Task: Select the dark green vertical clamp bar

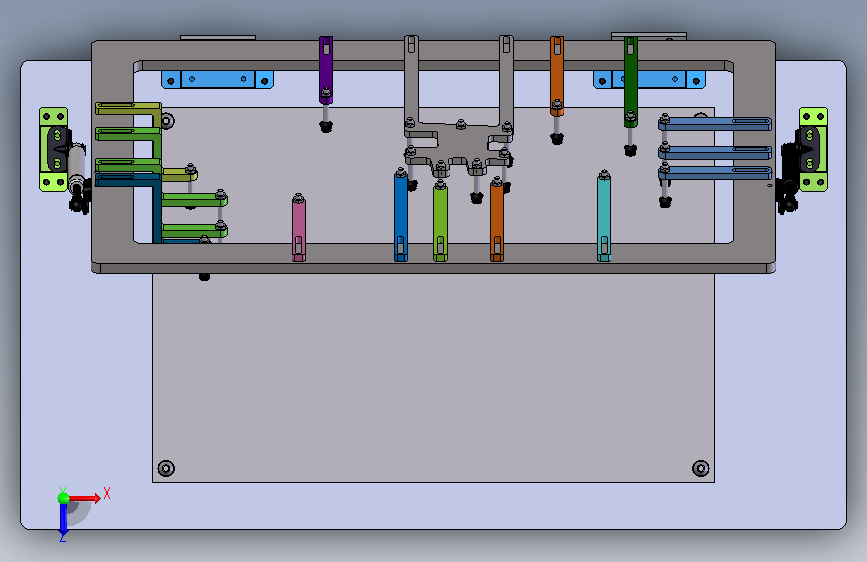Action: coord(630,81)
